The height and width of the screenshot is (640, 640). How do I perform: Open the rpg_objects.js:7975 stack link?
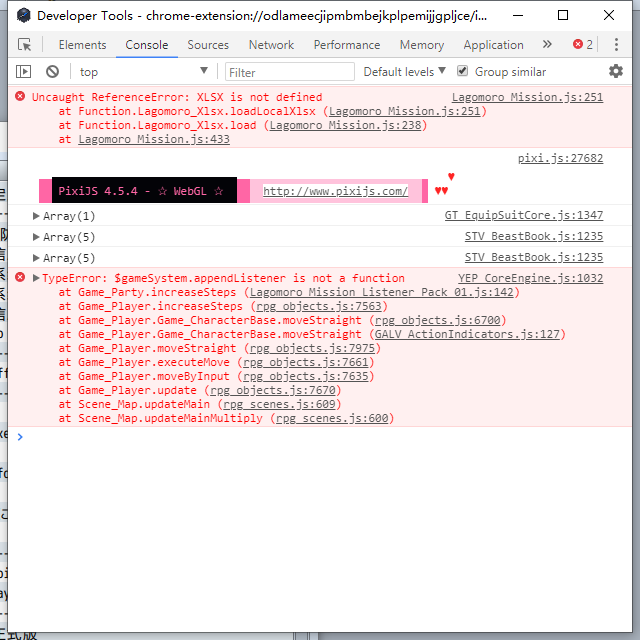[x=312, y=348]
